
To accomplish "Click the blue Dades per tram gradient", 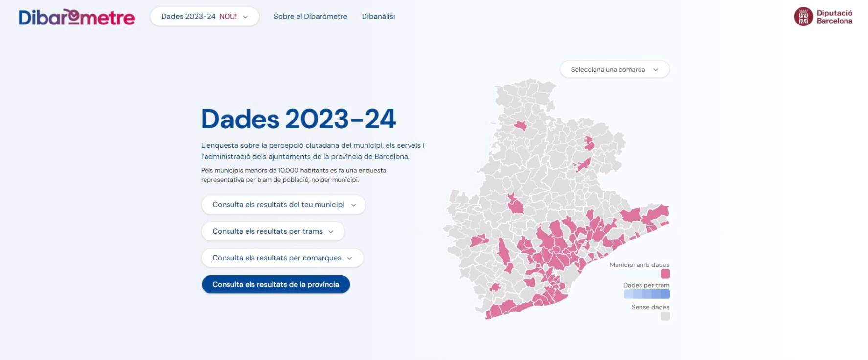I will [x=646, y=294].
